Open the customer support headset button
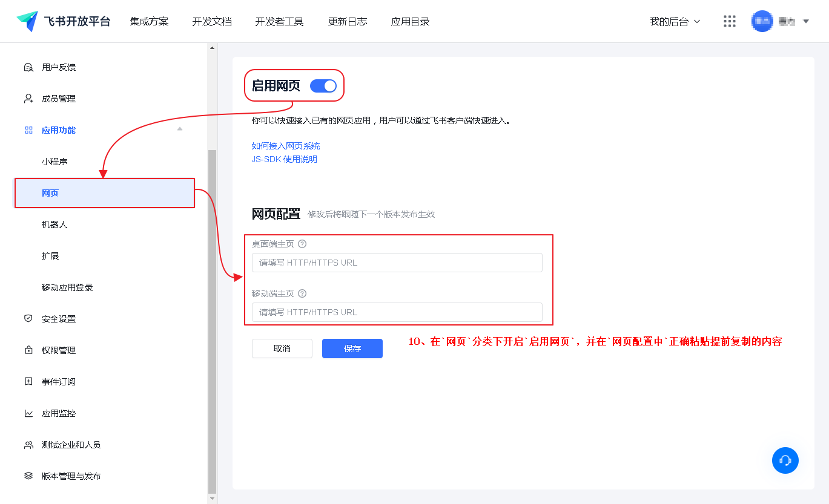 785,460
